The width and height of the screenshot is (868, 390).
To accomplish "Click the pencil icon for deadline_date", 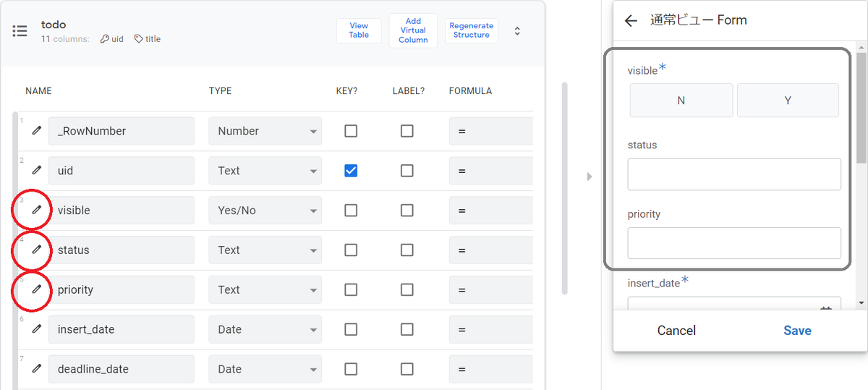I will coord(36,369).
